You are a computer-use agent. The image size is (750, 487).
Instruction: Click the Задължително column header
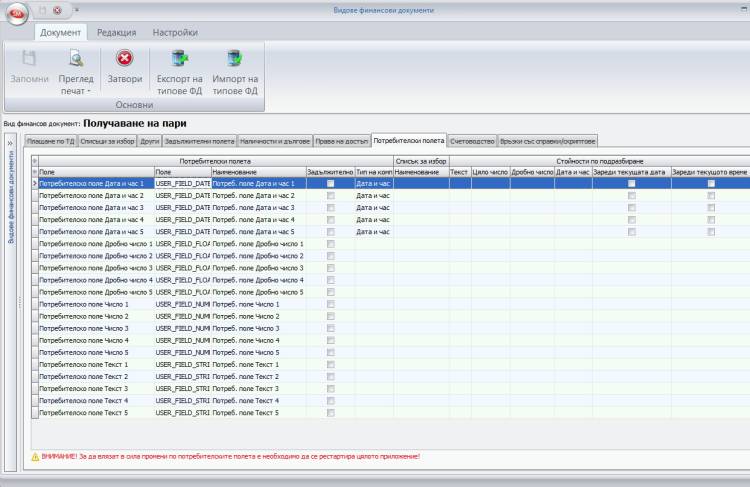pos(330,172)
